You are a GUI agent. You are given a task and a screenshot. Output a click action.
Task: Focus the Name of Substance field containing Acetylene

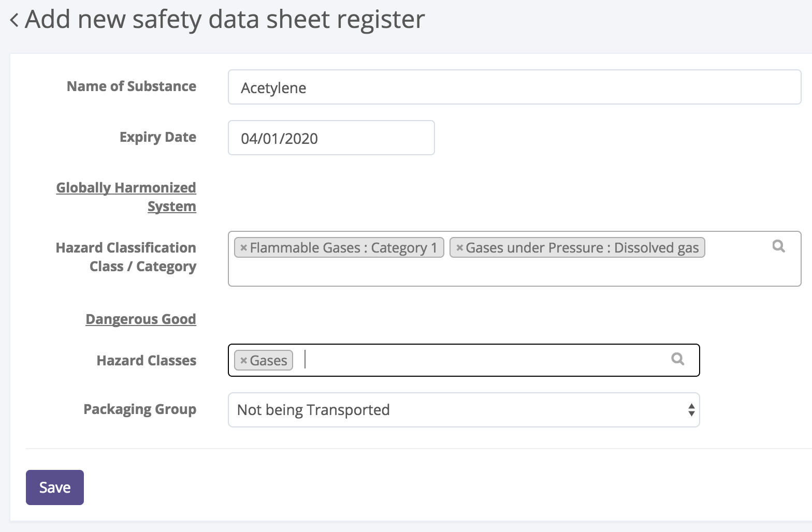(514, 87)
